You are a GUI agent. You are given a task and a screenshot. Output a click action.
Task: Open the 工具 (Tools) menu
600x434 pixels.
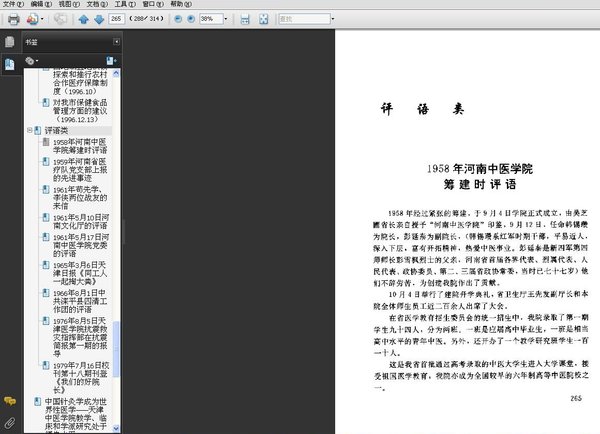[125, 4]
